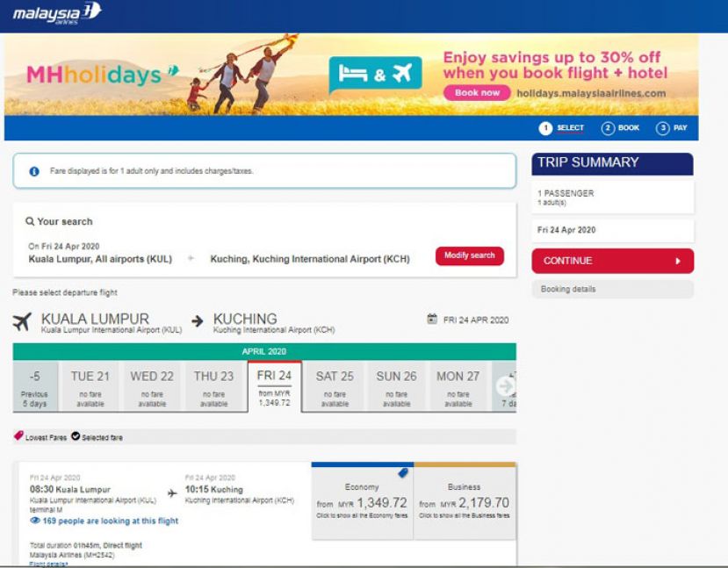Select FRI 24 fare from MYR 1,349.72
Image resolution: width=728 pixels, height=568 pixels.
pyautogui.click(x=274, y=386)
